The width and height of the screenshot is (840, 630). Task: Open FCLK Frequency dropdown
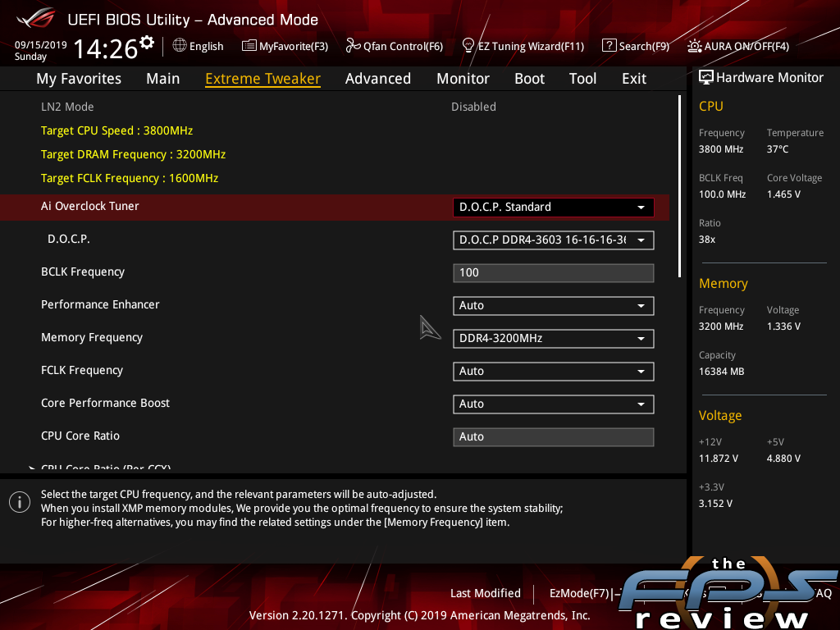tap(553, 372)
